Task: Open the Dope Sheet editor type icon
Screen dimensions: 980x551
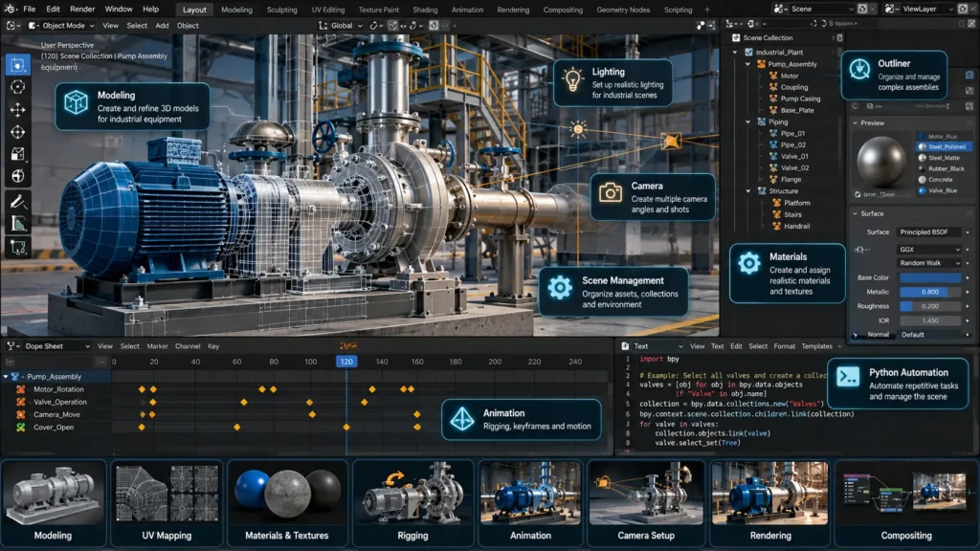Action: pyautogui.click(x=11, y=346)
